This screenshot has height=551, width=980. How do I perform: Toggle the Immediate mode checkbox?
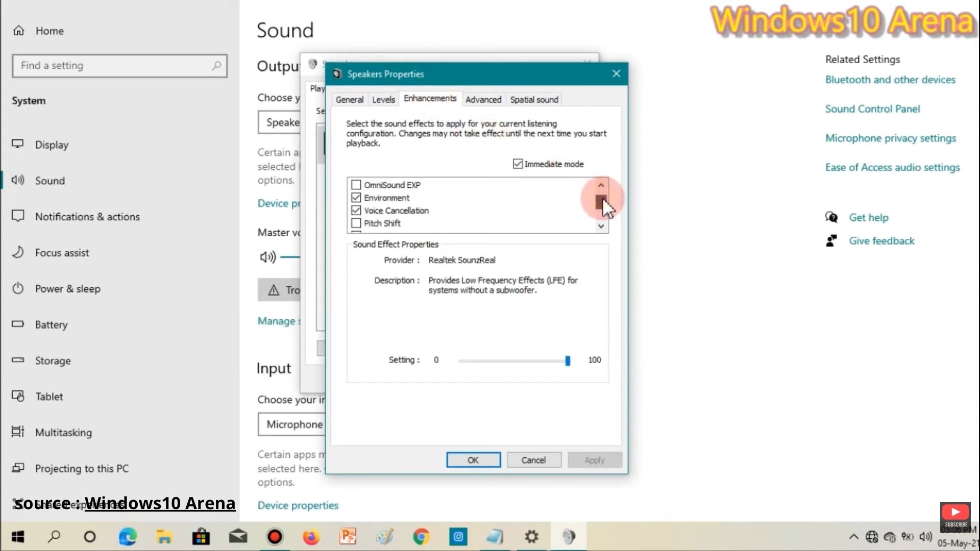(518, 164)
